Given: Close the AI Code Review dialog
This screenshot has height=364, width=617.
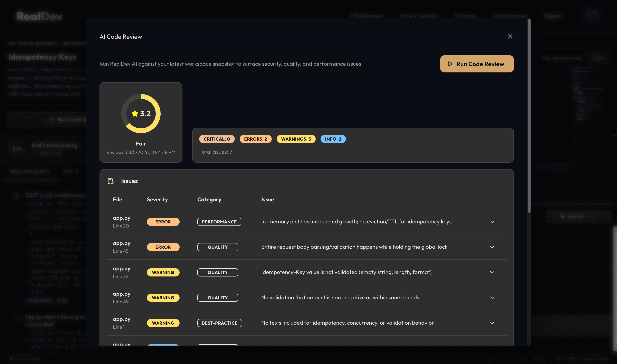Looking at the screenshot, I should [x=510, y=37].
